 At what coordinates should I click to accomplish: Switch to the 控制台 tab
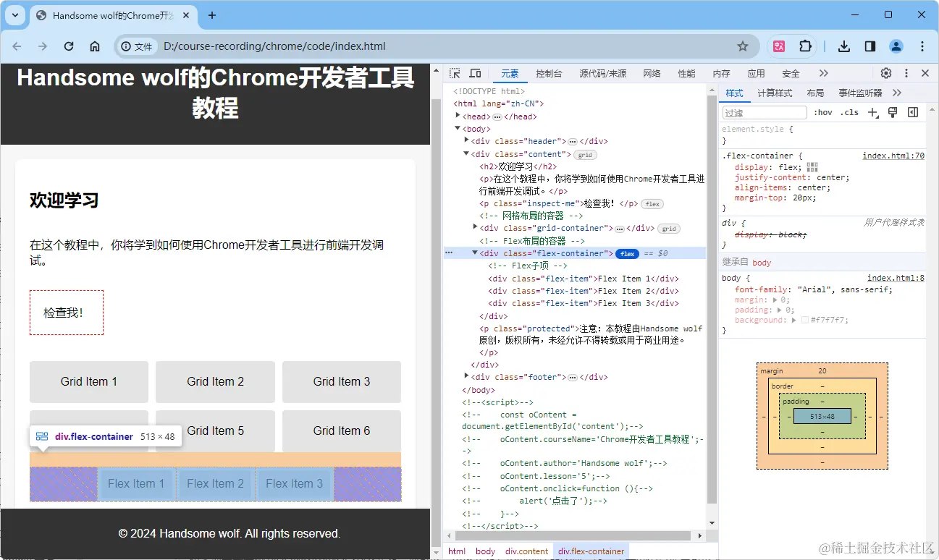click(x=549, y=73)
